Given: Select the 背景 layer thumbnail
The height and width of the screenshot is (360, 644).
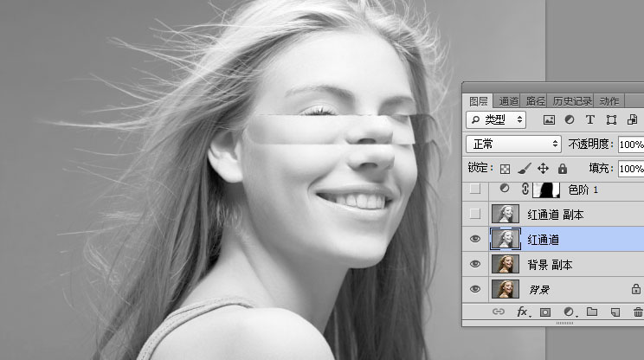Looking at the screenshot, I should click(503, 289).
